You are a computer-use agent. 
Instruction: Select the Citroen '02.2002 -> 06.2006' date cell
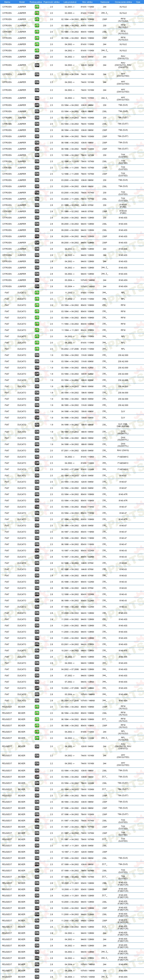[x=70, y=75]
